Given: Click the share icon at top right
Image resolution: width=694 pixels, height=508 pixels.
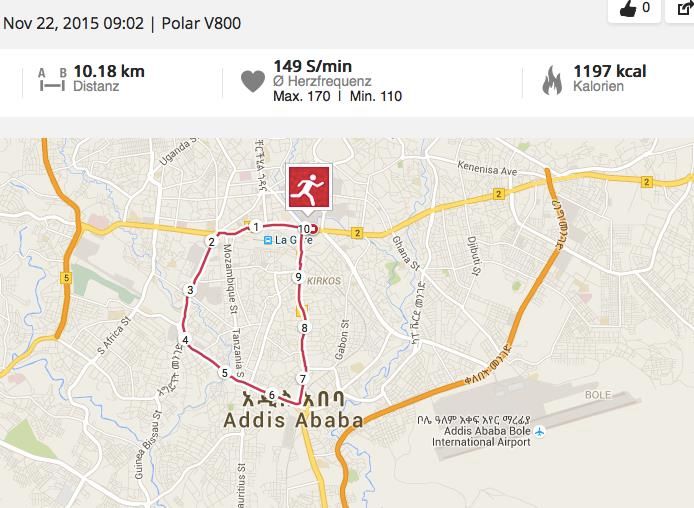Looking at the screenshot, I should pyautogui.click(x=683, y=9).
